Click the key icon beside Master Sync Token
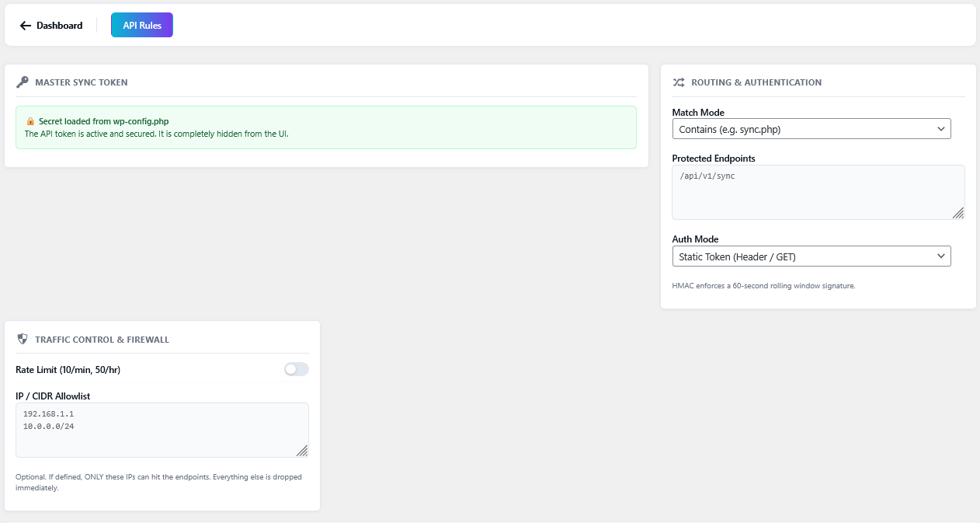The image size is (980, 523). point(23,82)
